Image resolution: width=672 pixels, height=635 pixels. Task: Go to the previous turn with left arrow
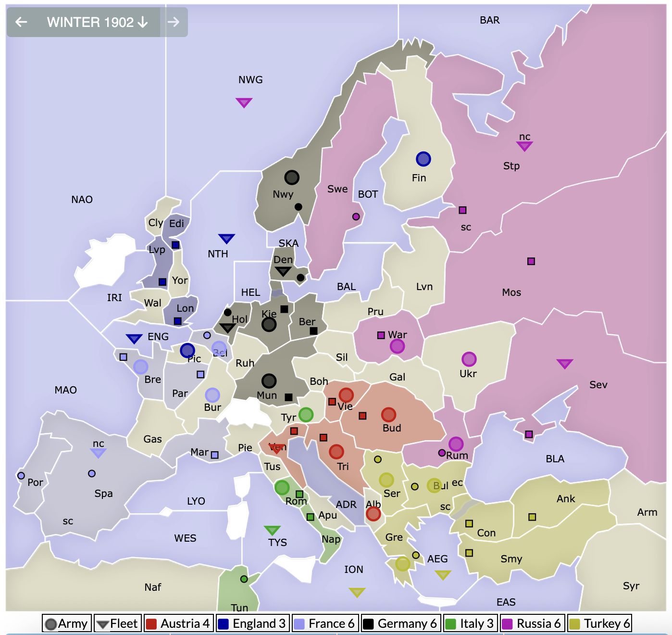(x=21, y=22)
